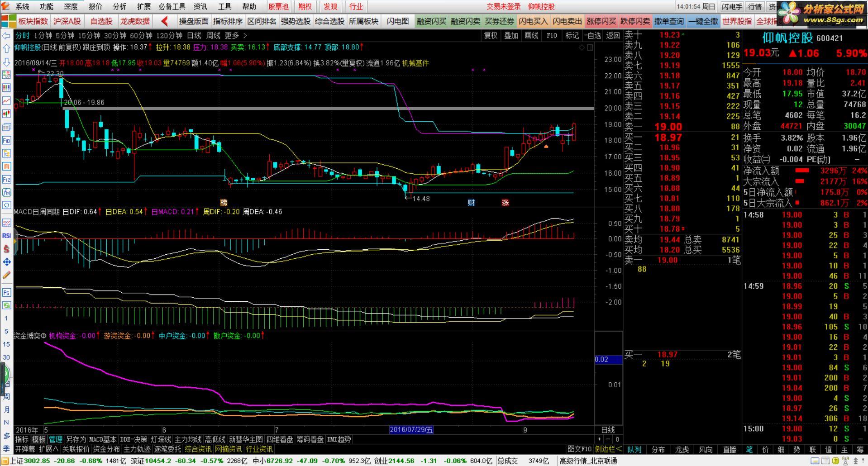Toggle the 叠加 overlay option
Screen dimensions: 868x466
pyautogui.click(x=511, y=35)
